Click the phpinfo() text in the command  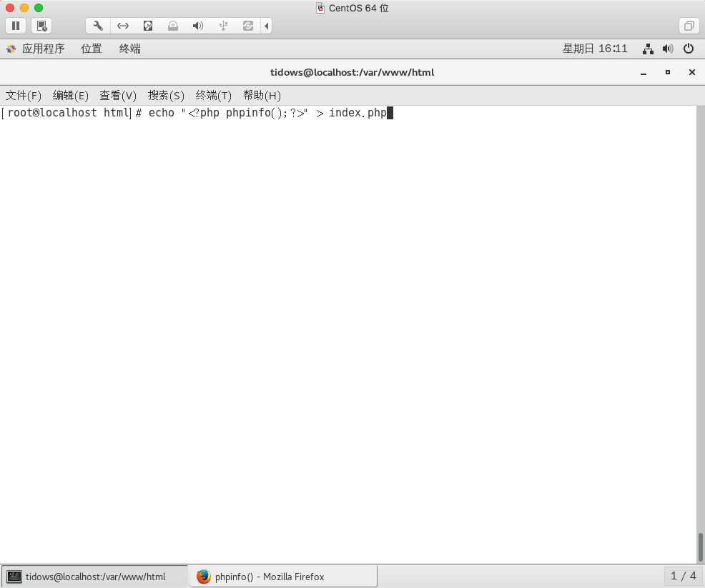255,113
